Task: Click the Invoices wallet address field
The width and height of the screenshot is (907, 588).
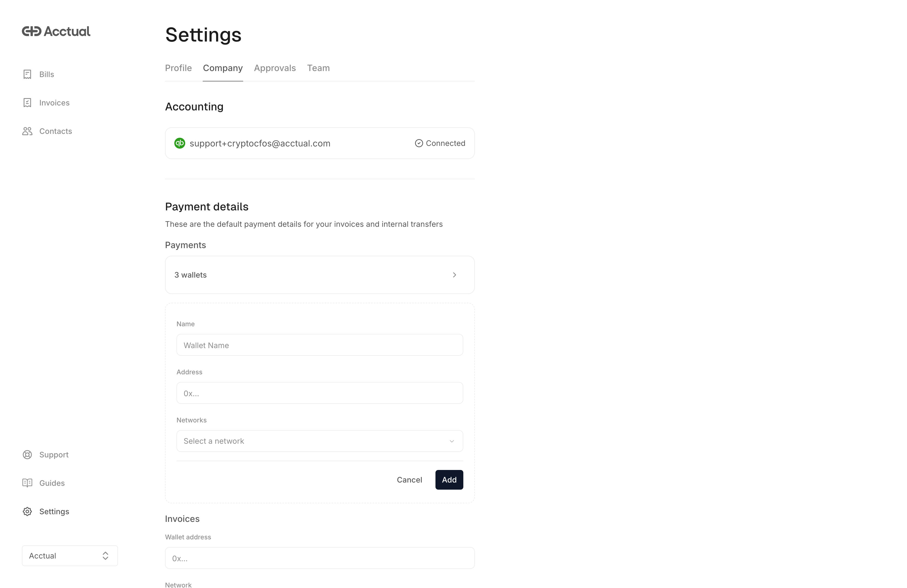Action: [319, 558]
